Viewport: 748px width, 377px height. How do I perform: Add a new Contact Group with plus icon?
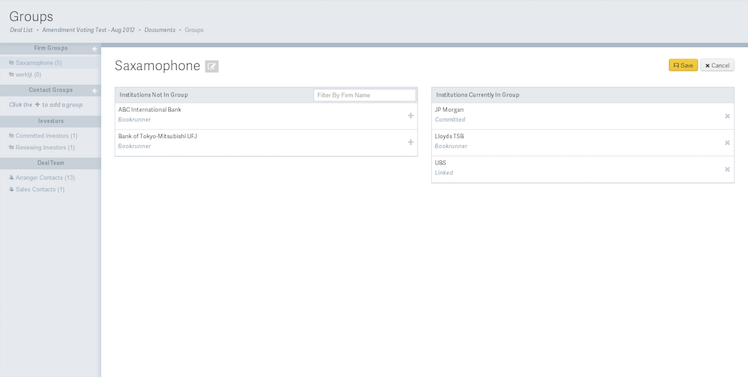tap(94, 91)
